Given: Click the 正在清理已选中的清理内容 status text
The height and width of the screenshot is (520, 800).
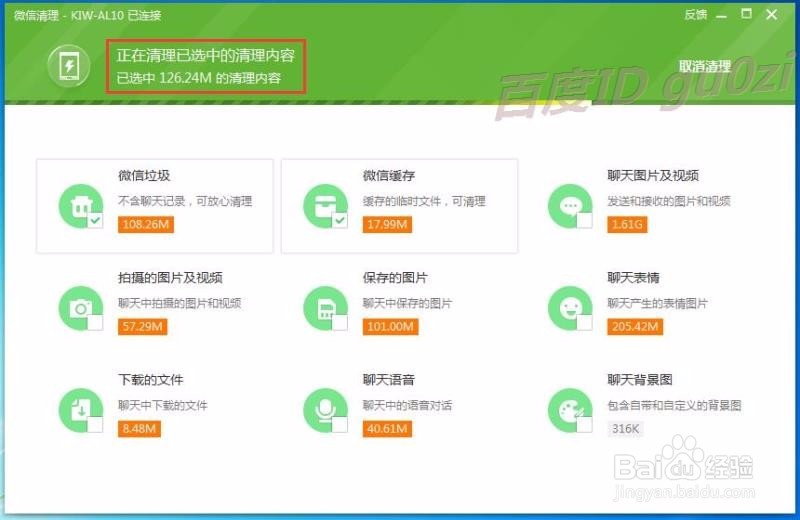Looking at the screenshot, I should coord(206,55).
